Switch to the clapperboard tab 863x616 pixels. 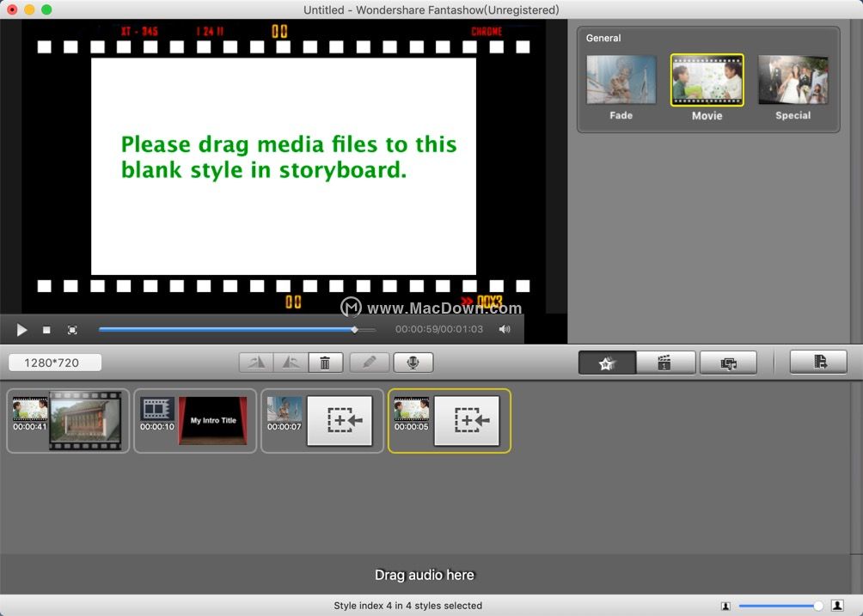click(x=665, y=363)
